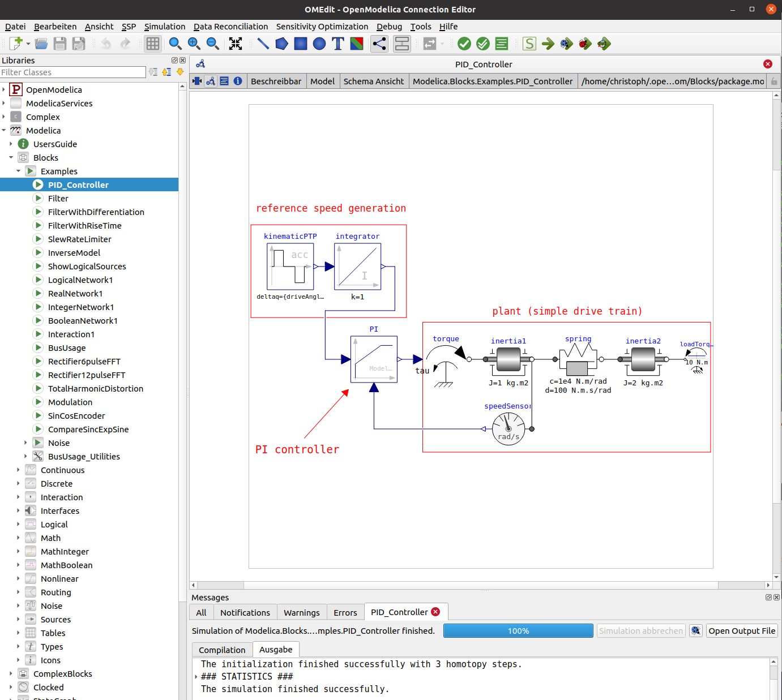Select the Rectangle shape tool

[x=301, y=44]
